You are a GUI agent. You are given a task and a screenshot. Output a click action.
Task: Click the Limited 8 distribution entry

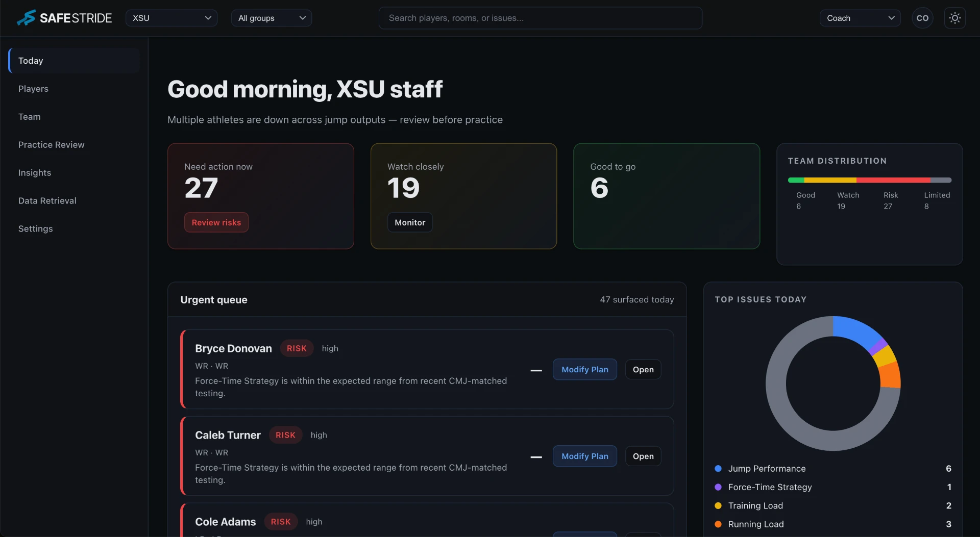click(937, 200)
